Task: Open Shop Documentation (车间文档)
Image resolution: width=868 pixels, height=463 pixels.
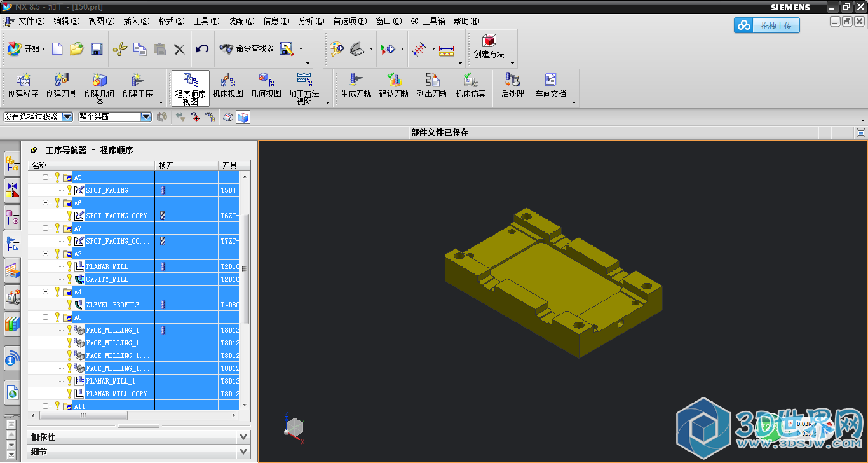Action: point(550,86)
